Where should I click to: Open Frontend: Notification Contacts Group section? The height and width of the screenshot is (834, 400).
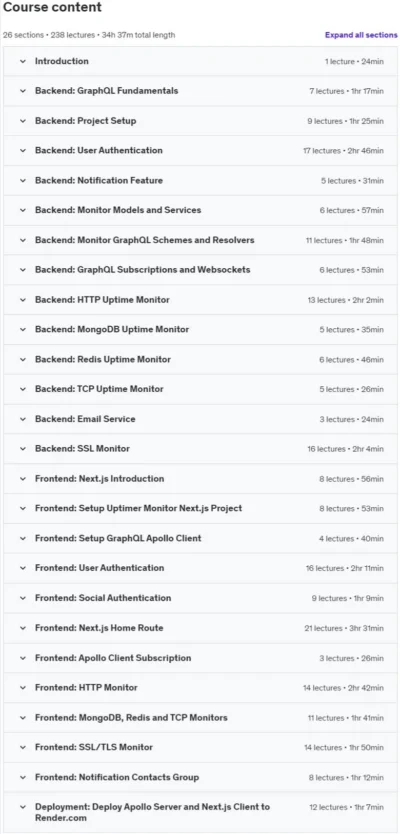[201, 777]
